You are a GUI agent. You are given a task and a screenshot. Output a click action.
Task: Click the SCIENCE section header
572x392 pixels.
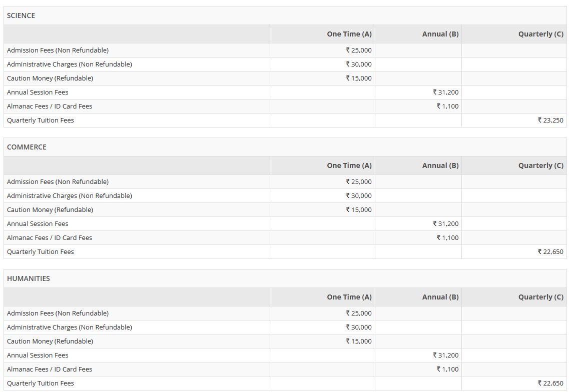pos(21,15)
